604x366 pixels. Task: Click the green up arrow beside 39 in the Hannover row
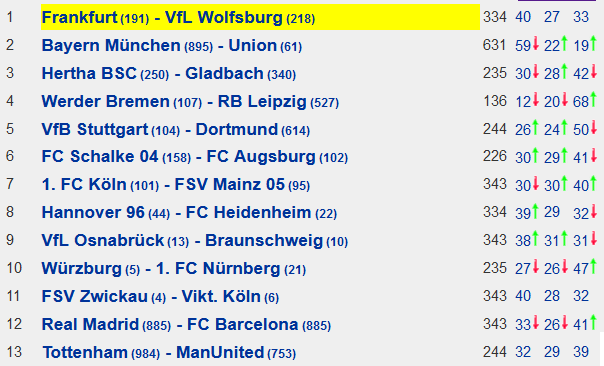point(535,211)
